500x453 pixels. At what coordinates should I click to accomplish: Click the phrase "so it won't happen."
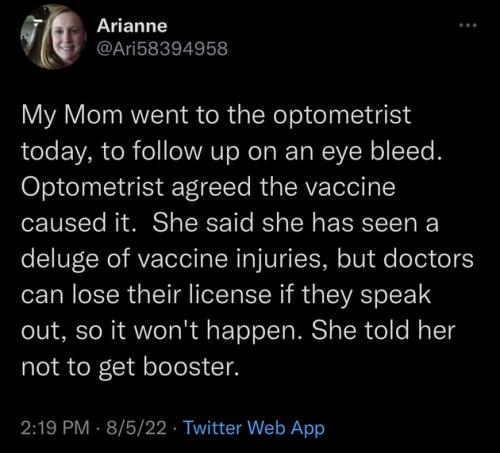190,331
